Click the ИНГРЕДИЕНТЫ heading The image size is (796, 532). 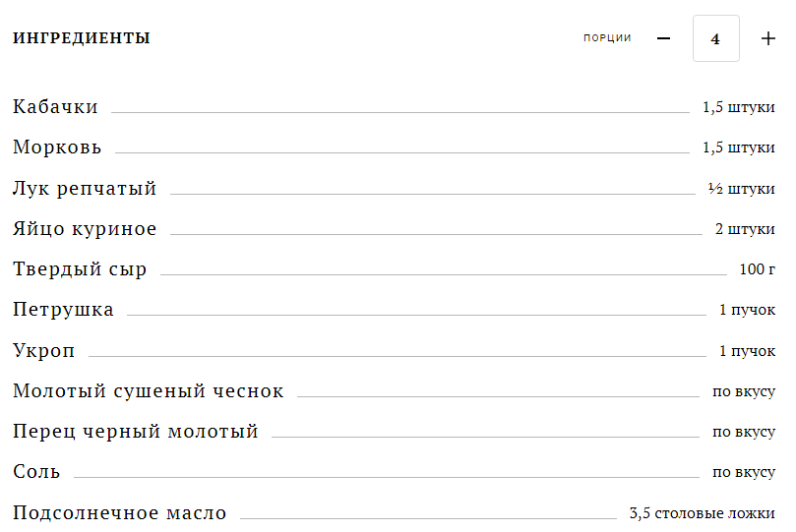pos(82,38)
